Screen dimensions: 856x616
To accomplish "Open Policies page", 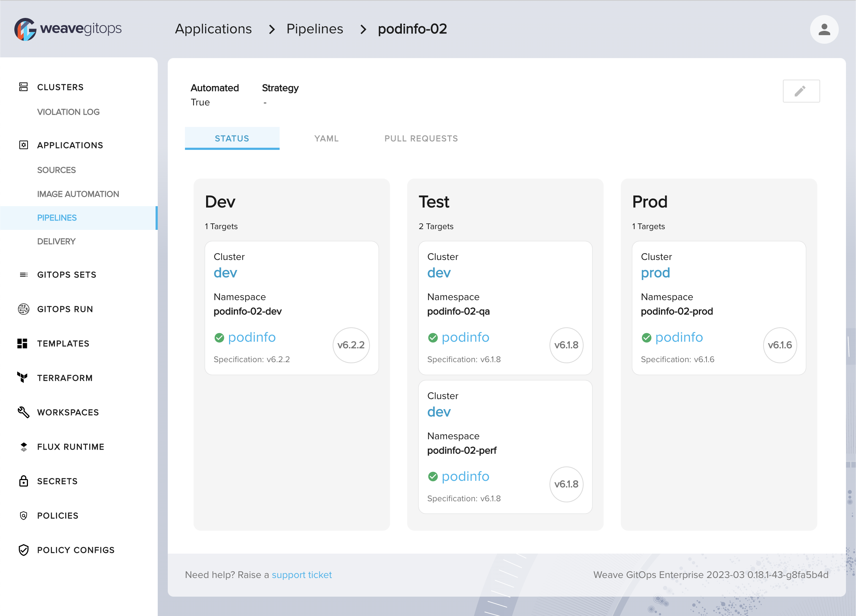I will 58,516.
